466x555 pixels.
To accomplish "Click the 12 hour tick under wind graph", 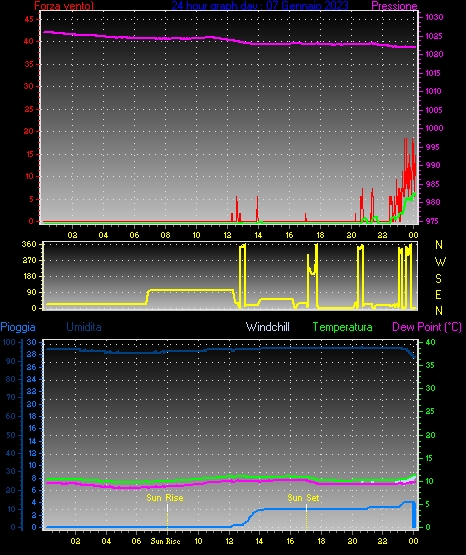I will pyautogui.click(x=227, y=235).
